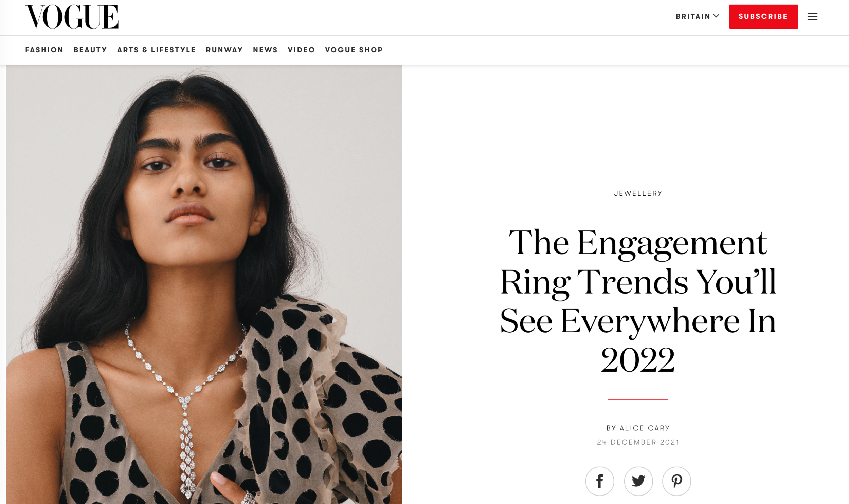Click the Vogue logo

(x=72, y=17)
